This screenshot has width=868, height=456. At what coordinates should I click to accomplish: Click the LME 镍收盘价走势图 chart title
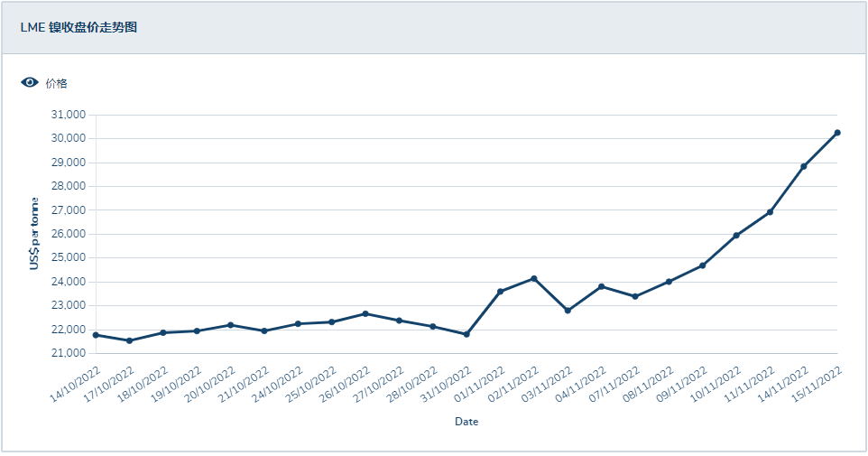(x=78, y=27)
